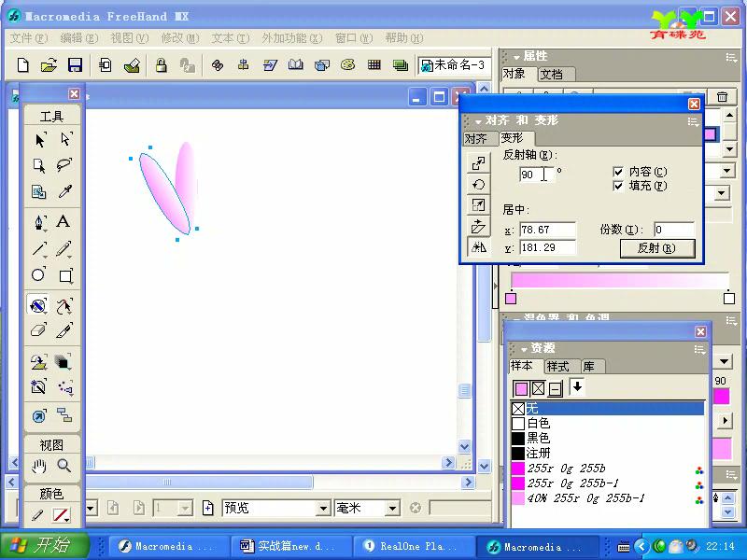Image resolution: width=747 pixels, height=560 pixels.
Task: Select the 黑色 swatch in the list
Action: pyautogui.click(x=608, y=438)
